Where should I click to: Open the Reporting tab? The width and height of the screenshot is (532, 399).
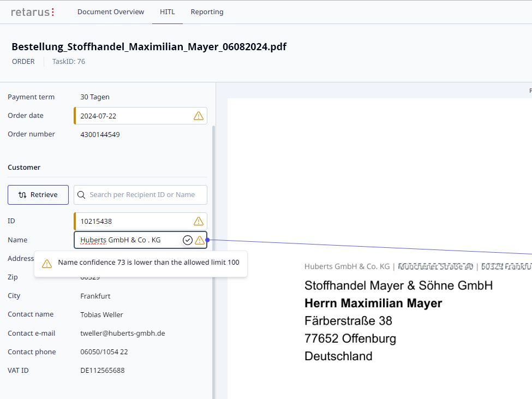click(x=207, y=12)
